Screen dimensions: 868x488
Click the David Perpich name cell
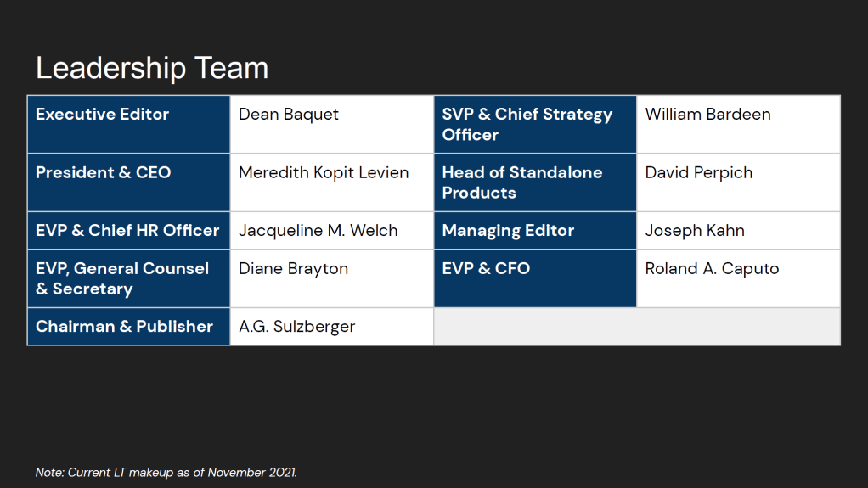[x=737, y=182]
